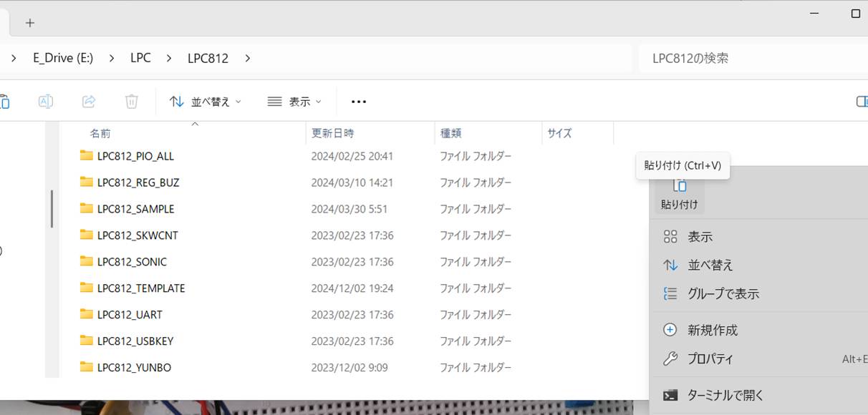This screenshot has height=415, width=868.
Task: Click the LPC812の検索 search box
Action: point(745,58)
